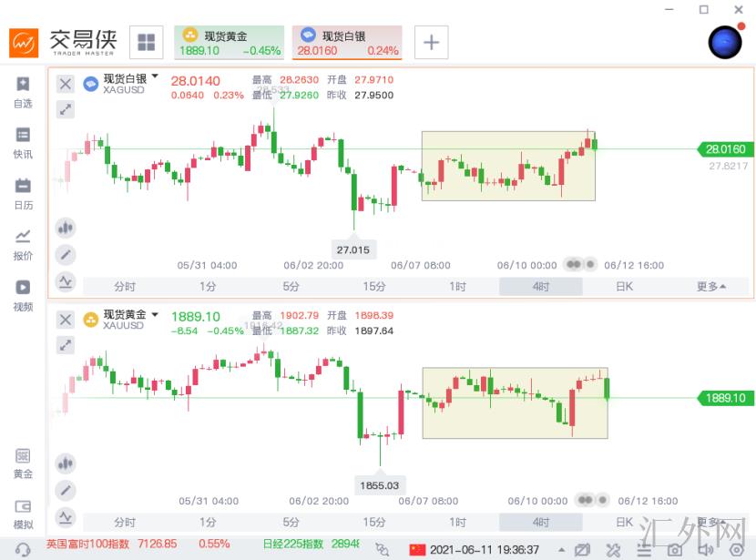
Task: Open the 视频 video sidebar icon
Action: pyautogui.click(x=23, y=296)
